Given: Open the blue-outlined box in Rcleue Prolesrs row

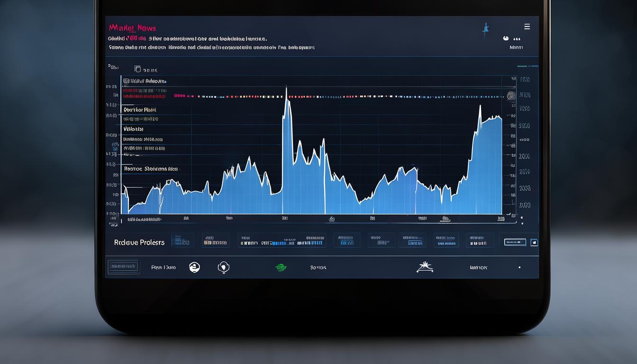Looking at the screenshot, I should [515, 242].
